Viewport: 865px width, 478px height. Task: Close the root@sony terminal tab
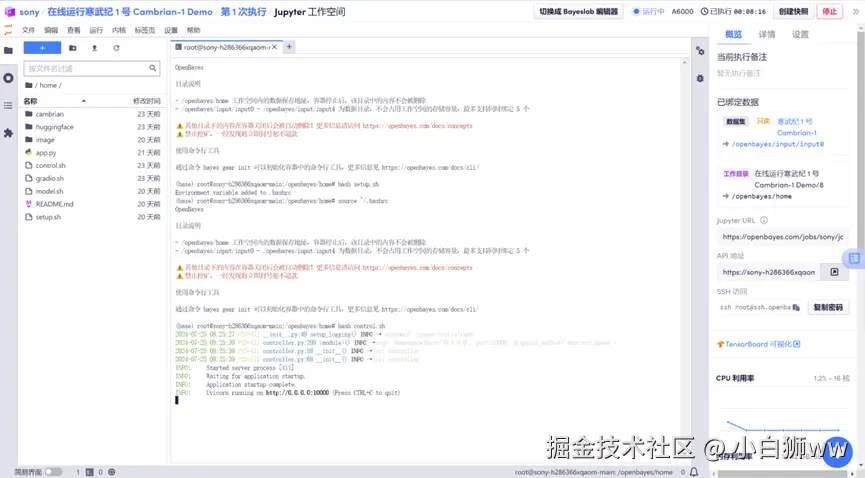tap(274, 47)
